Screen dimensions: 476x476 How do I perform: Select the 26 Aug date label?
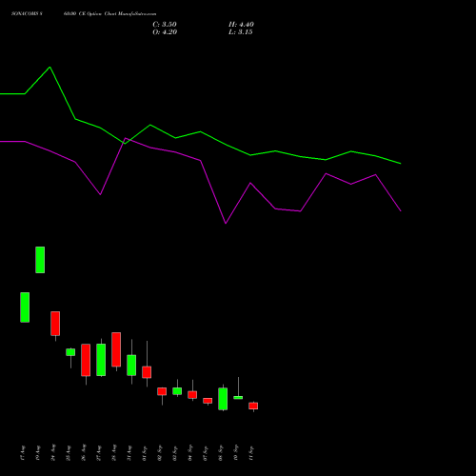coord(84,452)
